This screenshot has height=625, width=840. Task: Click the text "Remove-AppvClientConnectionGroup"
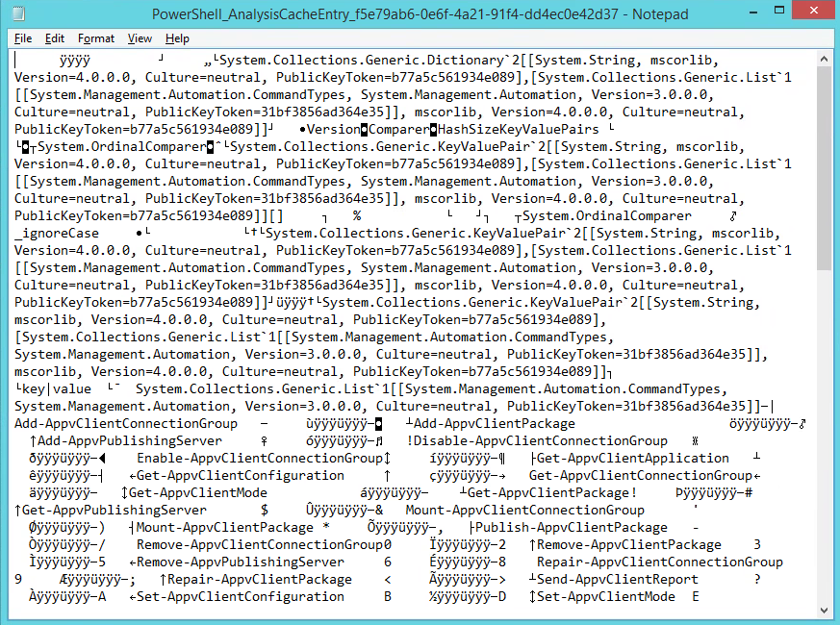coord(260,544)
